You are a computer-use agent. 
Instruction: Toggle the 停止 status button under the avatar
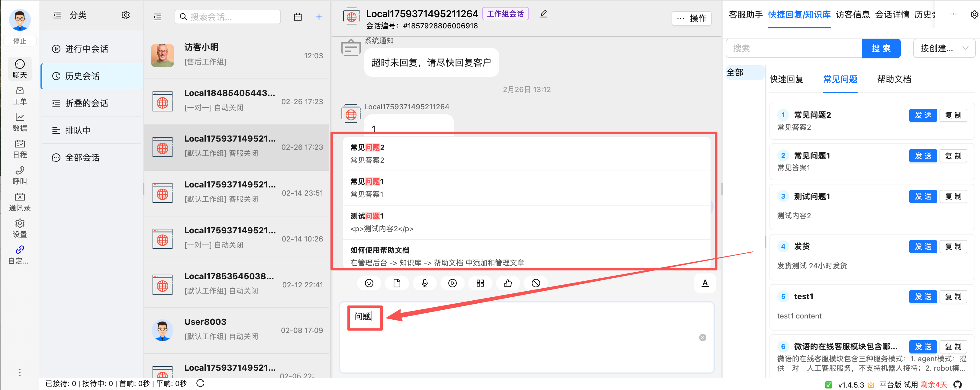pos(20,41)
